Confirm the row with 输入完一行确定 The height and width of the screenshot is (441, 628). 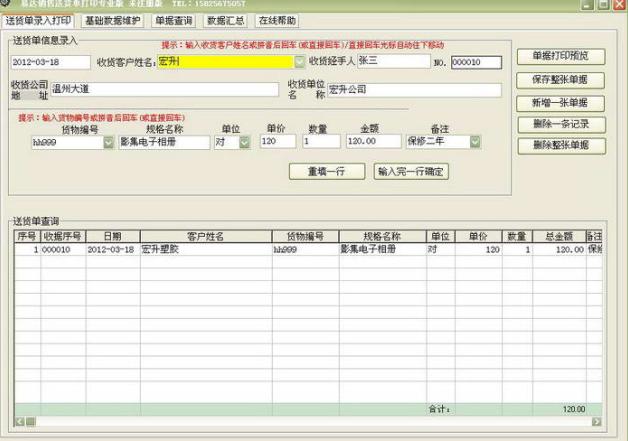(411, 172)
